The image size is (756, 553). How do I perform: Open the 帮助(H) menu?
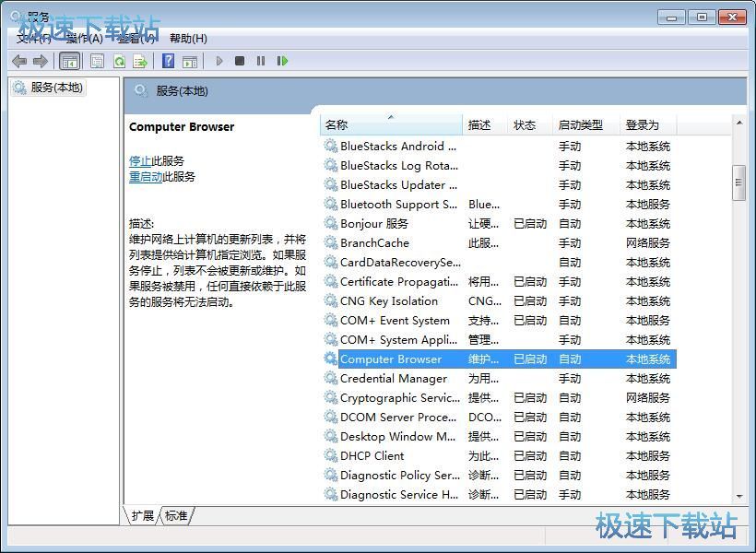tap(188, 39)
